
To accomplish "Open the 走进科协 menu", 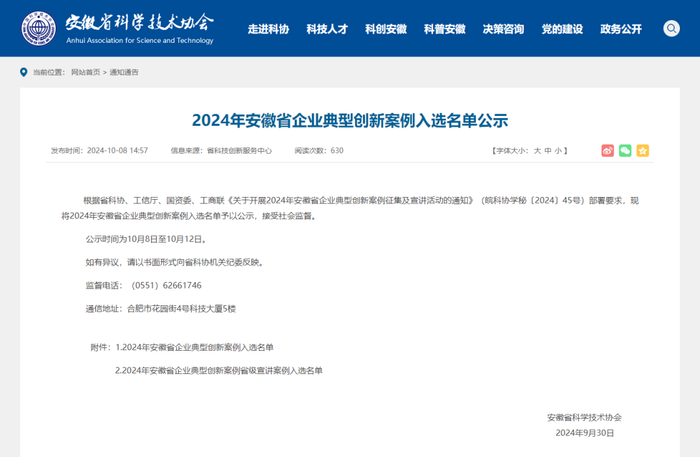I will tap(268, 29).
